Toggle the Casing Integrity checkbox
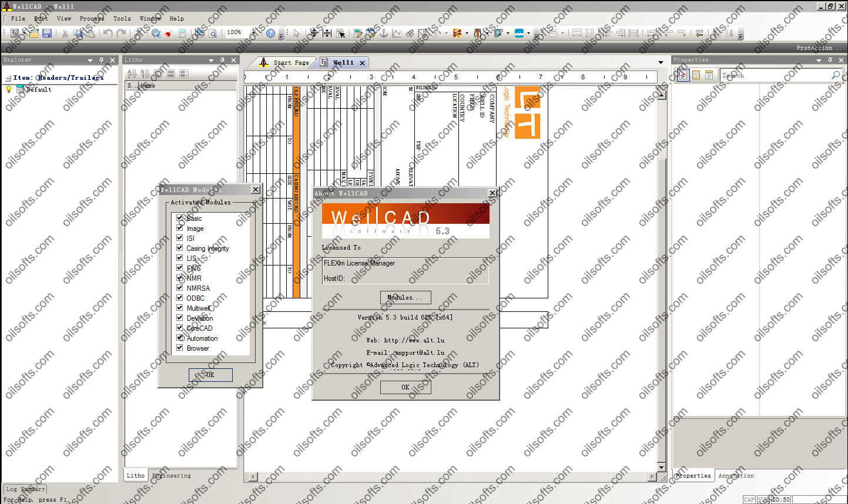Screen dimensions: 848x504 [180, 248]
